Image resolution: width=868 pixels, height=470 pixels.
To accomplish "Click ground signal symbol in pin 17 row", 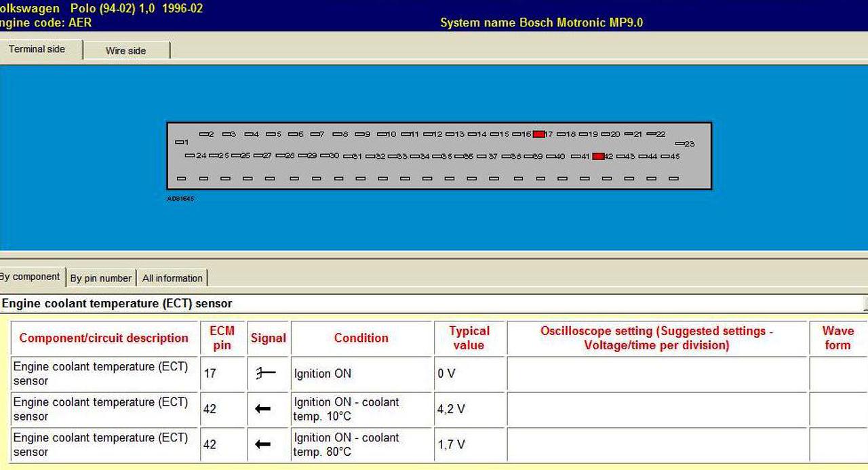I will (265, 373).
